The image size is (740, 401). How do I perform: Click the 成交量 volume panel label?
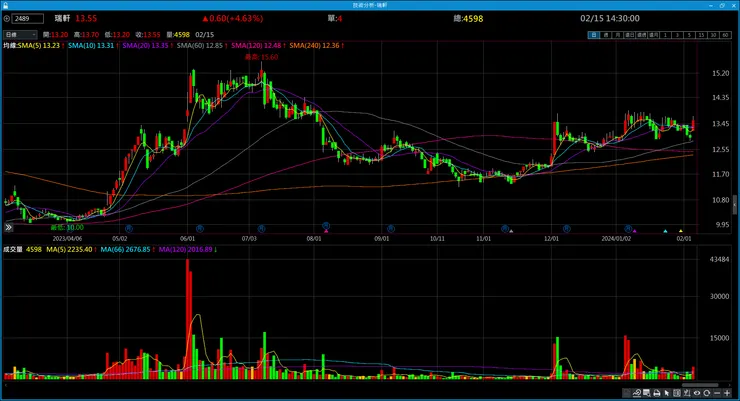click(13, 250)
